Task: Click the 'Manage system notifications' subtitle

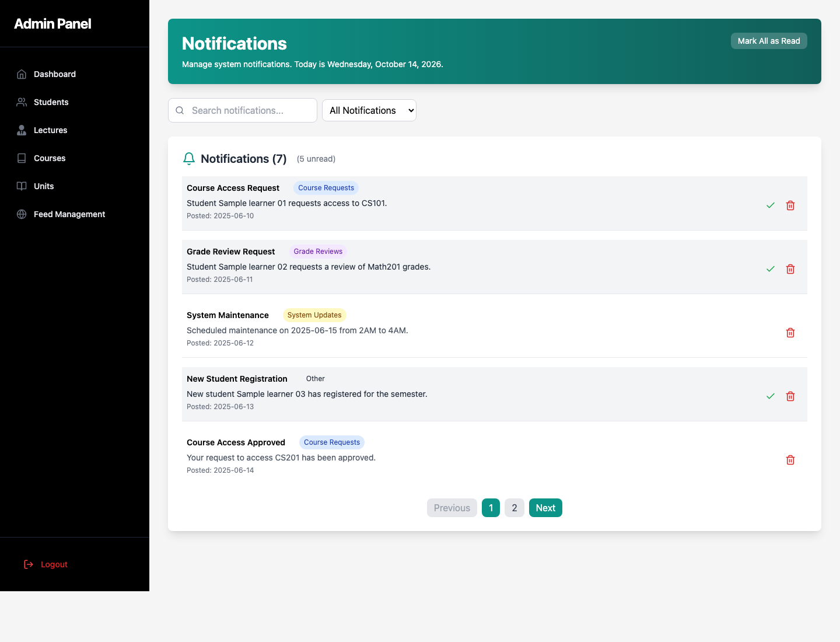Action: [313, 64]
